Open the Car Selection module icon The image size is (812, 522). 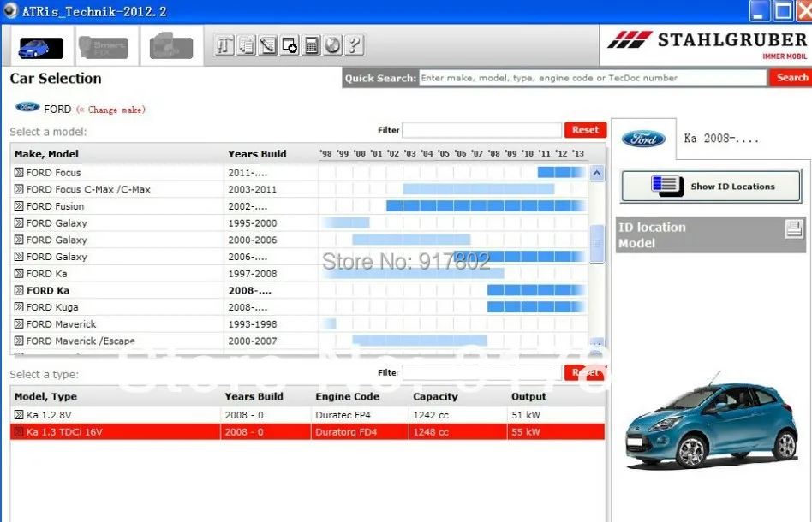pos(41,45)
